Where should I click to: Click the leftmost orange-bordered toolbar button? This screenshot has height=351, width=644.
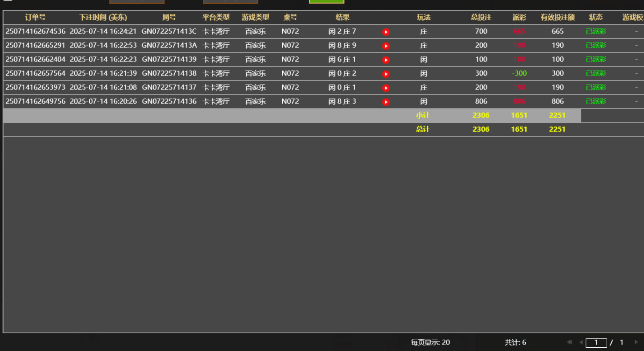pyautogui.click(x=136, y=2)
